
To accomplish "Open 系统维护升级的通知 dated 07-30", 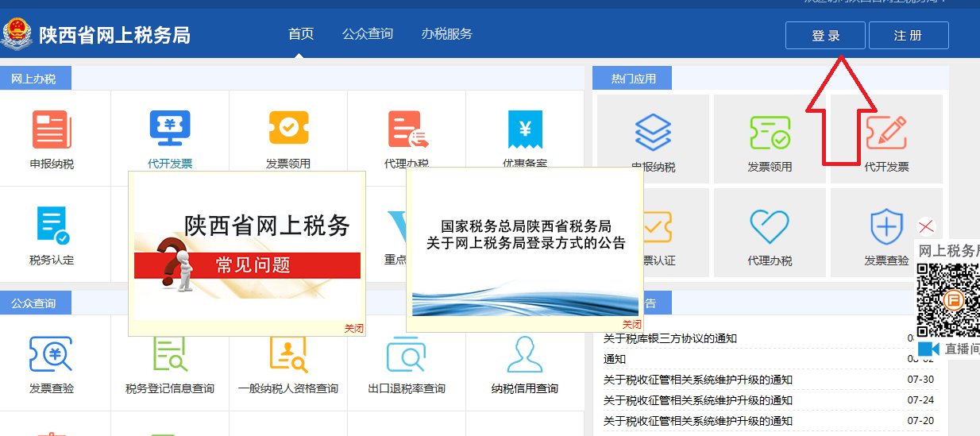I will 698,380.
